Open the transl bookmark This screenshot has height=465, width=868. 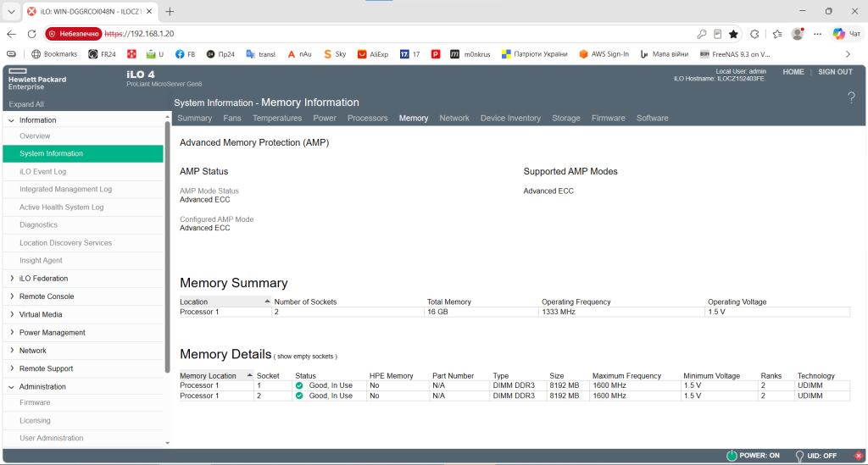click(260, 54)
